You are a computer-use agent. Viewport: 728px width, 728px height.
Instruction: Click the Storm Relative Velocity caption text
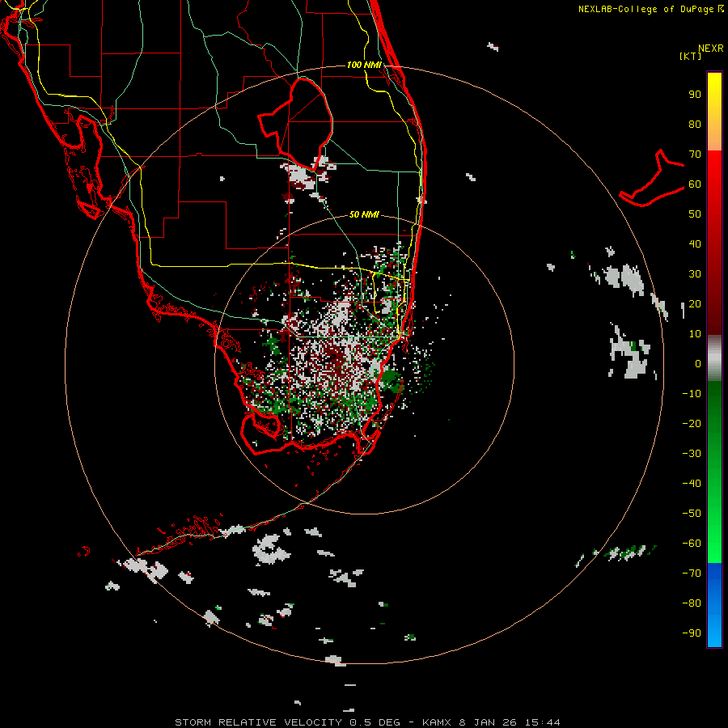pos(367,722)
